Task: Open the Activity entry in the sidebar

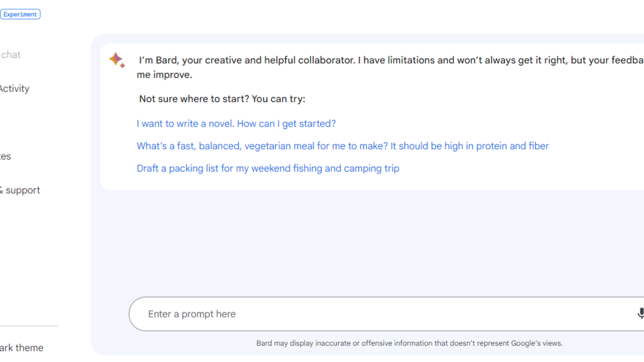Action: 14,88
